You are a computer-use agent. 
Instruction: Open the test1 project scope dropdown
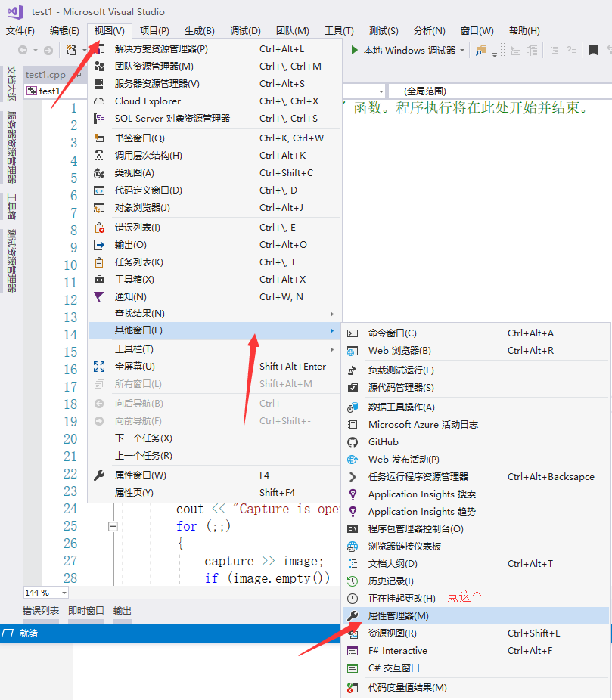381,91
